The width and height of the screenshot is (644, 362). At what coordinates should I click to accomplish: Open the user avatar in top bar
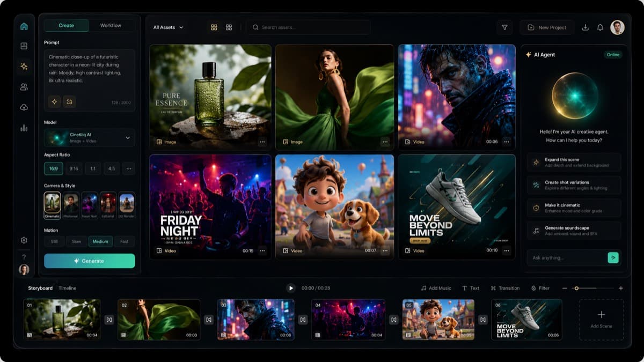(x=618, y=27)
